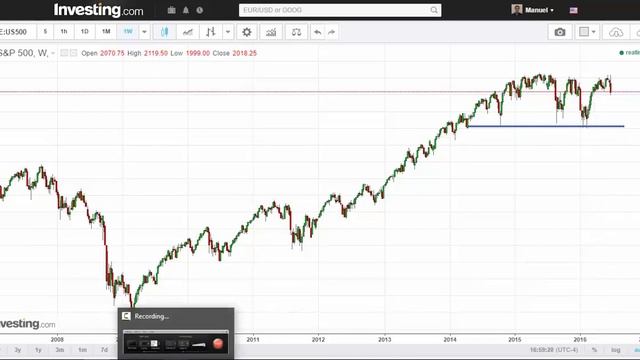640x360 pixels.
Task: Click the 16:59:20 (UTC-4) timezone clock
Action: click(x=554, y=350)
